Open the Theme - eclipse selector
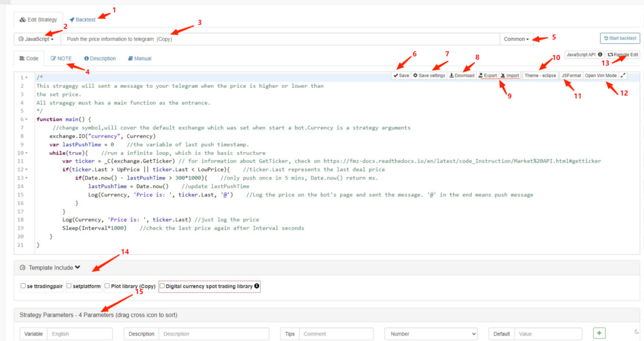Viewport: 644px width, 341px height. click(x=540, y=76)
